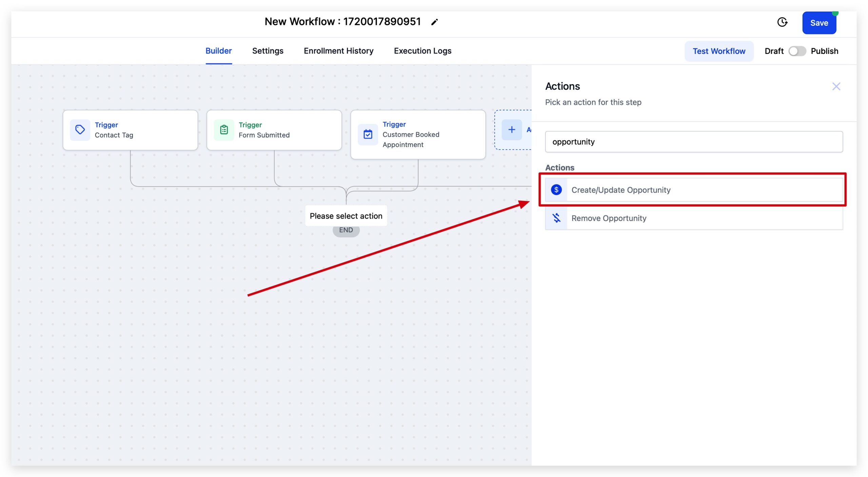
Task: Click the plus icon to add a trigger
Action: click(x=512, y=130)
